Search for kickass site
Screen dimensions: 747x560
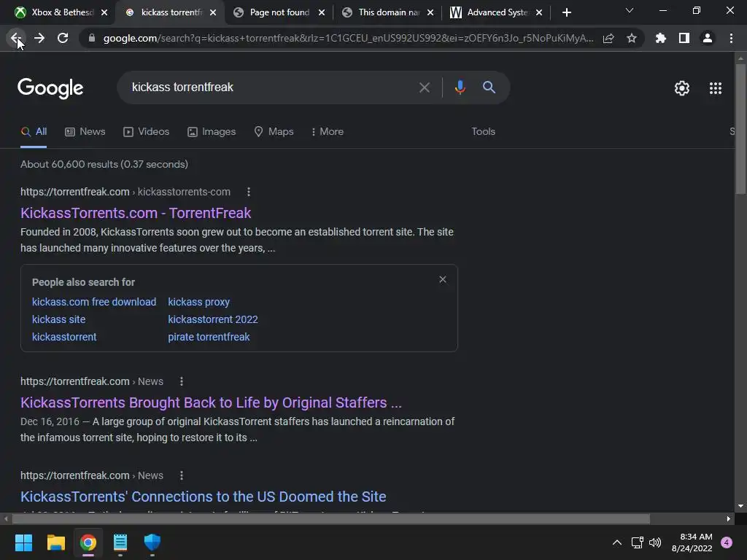58,319
